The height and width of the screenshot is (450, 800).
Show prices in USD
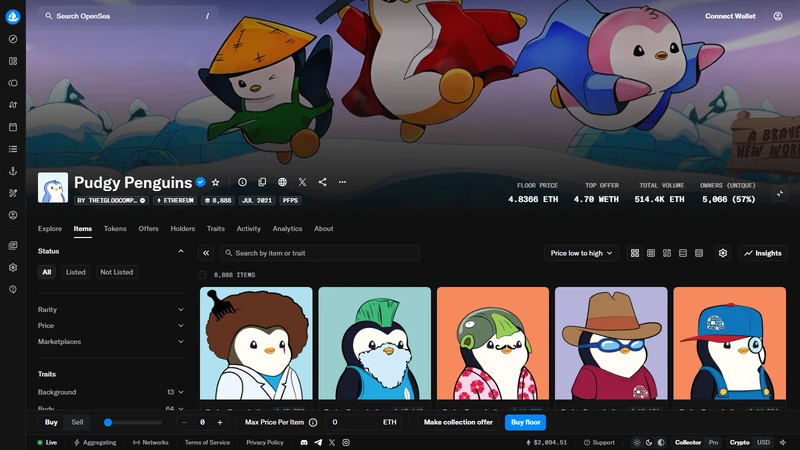coord(763,442)
